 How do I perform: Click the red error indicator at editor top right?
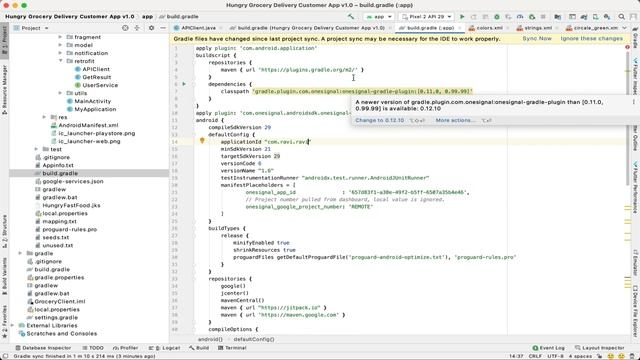(x=627, y=47)
